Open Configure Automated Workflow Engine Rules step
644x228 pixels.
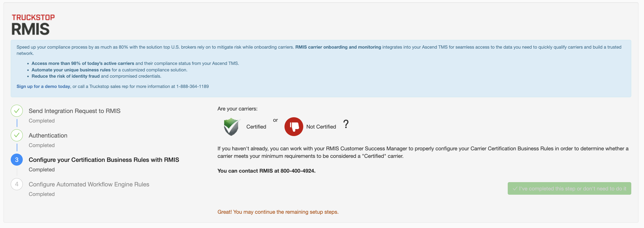pyautogui.click(x=89, y=184)
